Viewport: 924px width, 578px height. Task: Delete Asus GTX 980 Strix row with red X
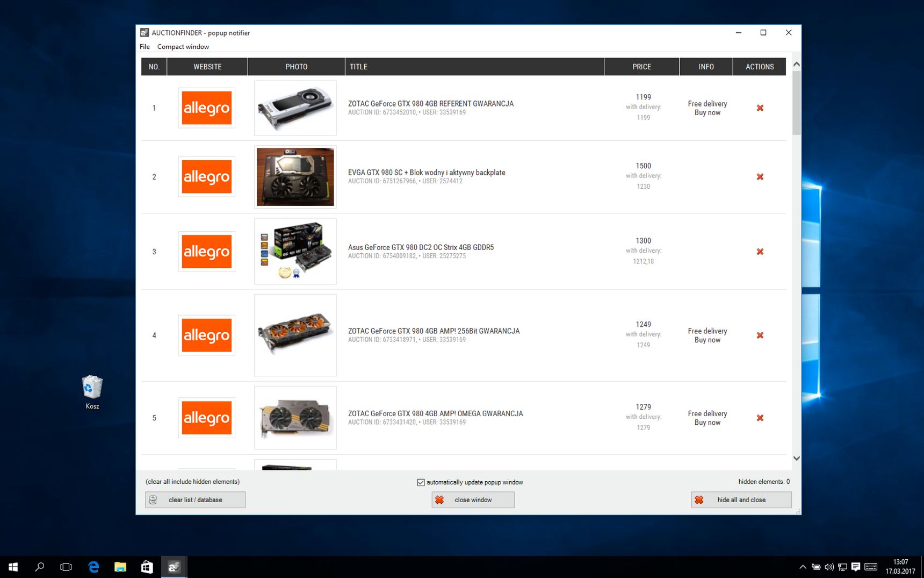click(760, 252)
